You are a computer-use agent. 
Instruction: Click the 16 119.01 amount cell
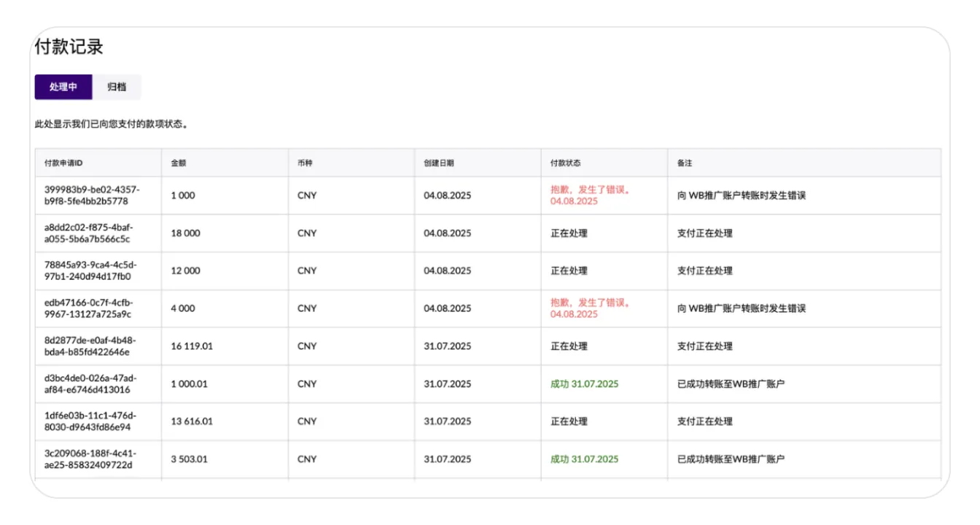pyautogui.click(x=192, y=346)
